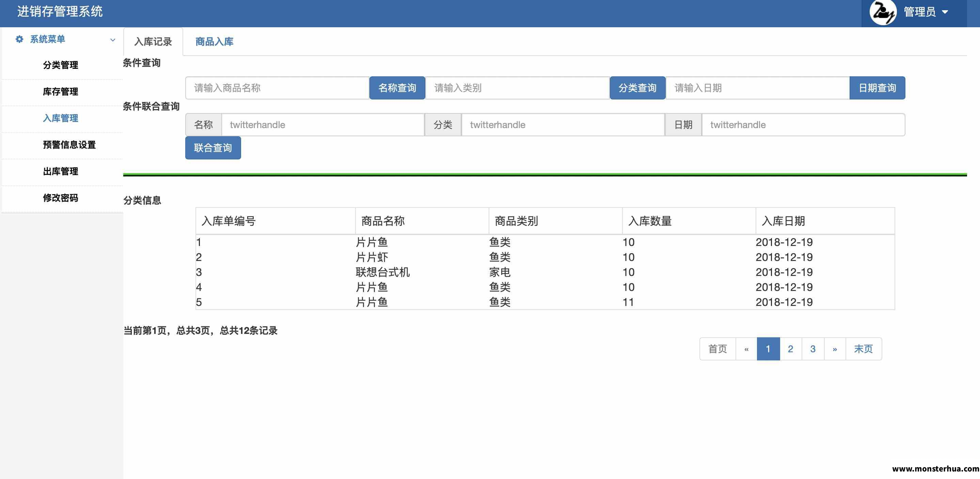980x479 pixels.
Task: Click the 联合查询 button
Action: (x=213, y=148)
